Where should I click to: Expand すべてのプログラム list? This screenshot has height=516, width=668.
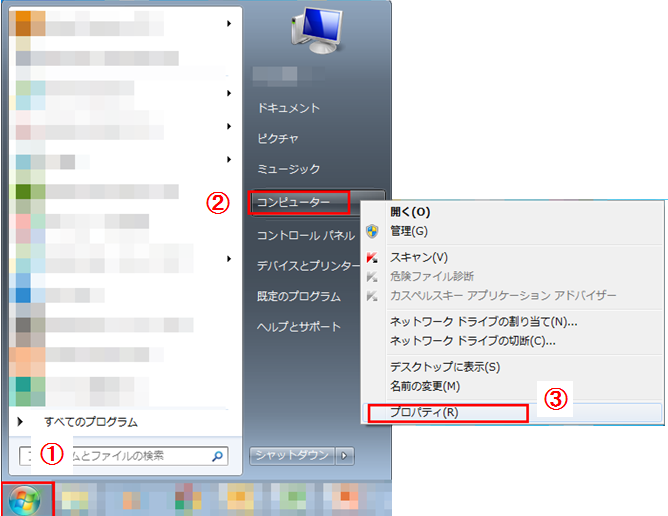pos(90,422)
